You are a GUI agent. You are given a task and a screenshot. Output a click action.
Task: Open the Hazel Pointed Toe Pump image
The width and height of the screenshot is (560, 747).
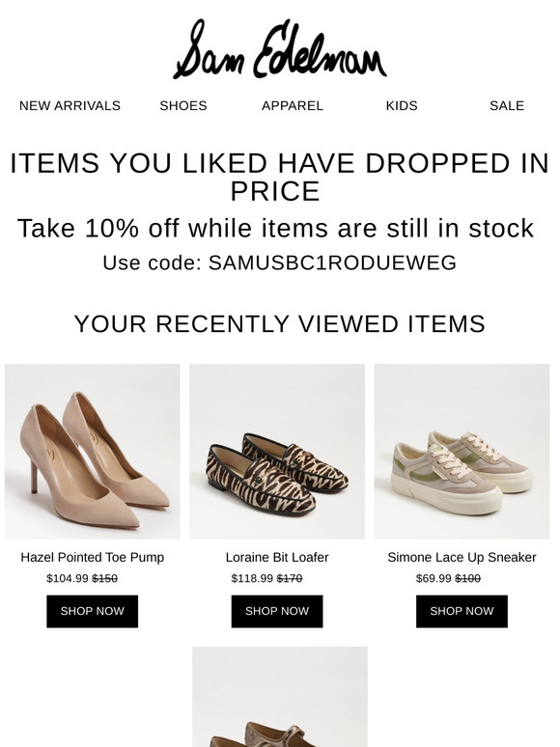coord(93,452)
